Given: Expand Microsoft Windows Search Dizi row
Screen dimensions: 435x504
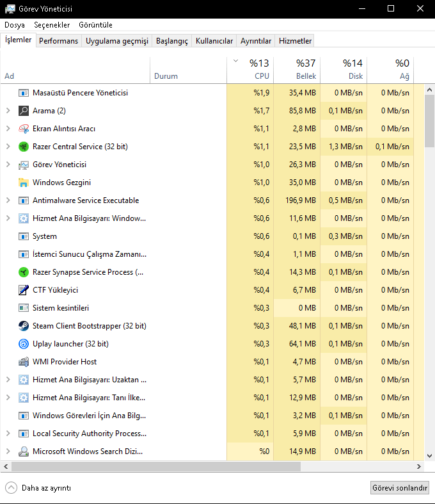Looking at the screenshot, I should pos(8,451).
